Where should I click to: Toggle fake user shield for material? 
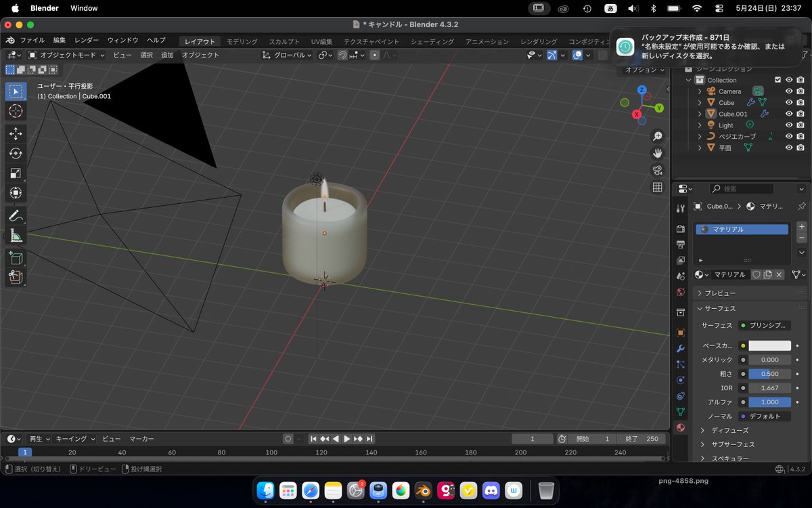[x=757, y=274]
